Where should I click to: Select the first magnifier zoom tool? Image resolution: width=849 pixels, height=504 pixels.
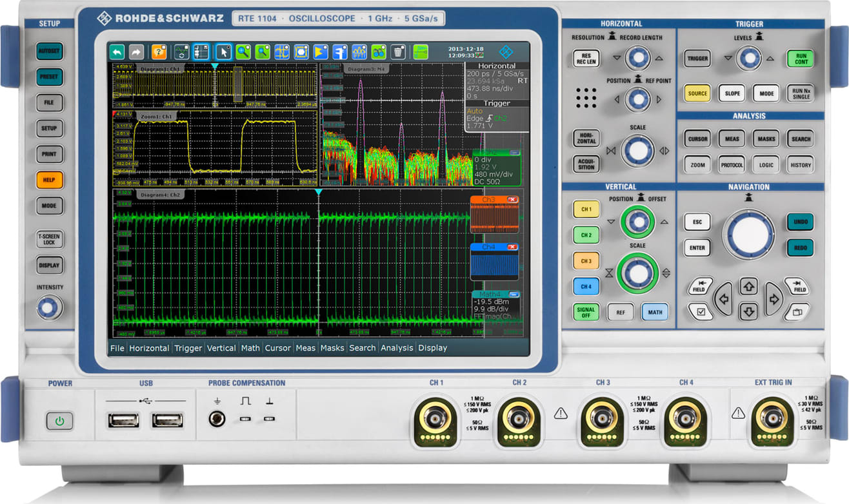click(x=243, y=52)
